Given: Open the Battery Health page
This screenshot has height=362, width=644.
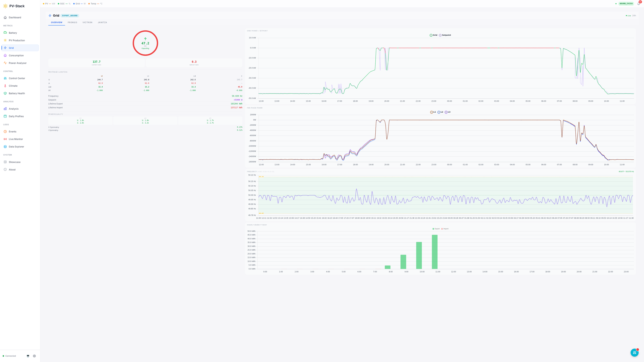Looking at the screenshot, I should tap(16, 93).
